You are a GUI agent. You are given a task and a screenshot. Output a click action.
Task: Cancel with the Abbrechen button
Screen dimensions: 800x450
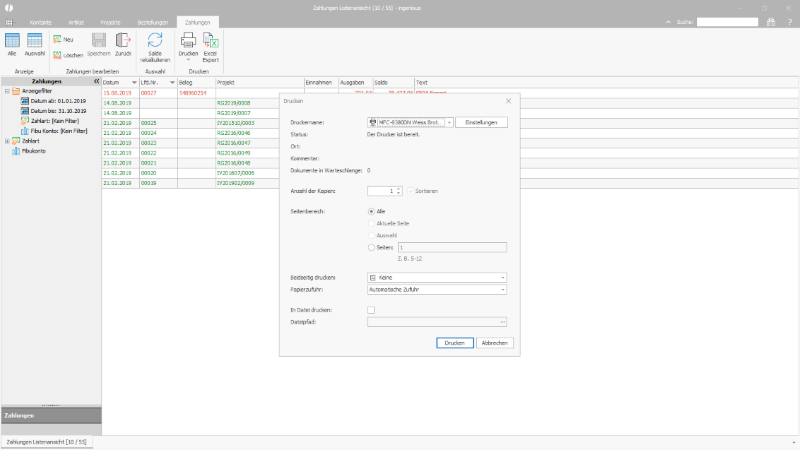pyautogui.click(x=494, y=343)
